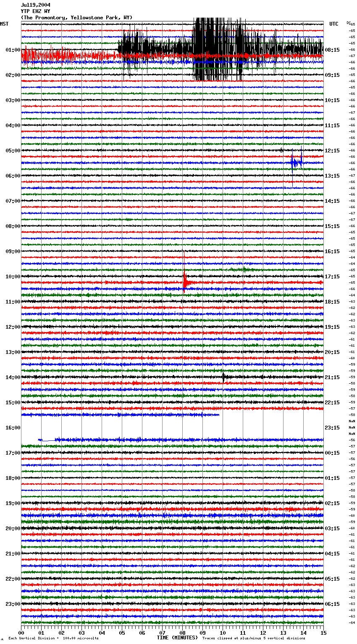This screenshot has width=357, height=644.
Task: Click minute "15" on bottom time axis
Action: coord(323,632)
